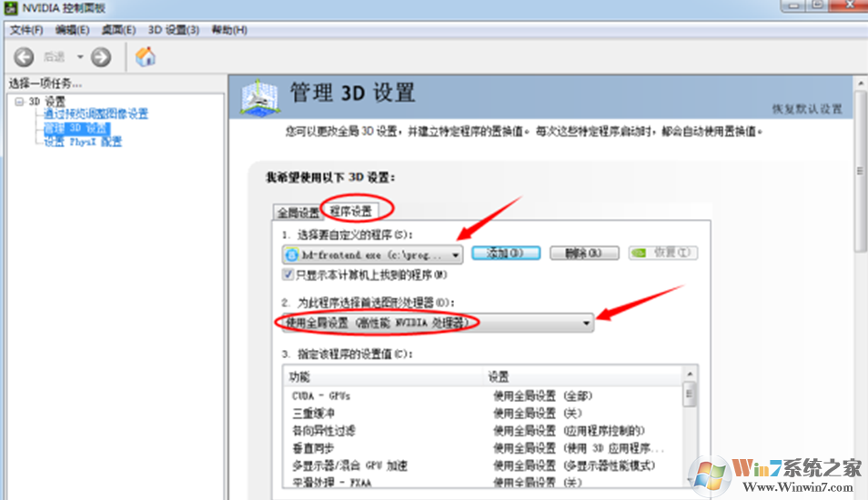Open the 编辑(E) menu
The image size is (868, 500).
click(73, 30)
